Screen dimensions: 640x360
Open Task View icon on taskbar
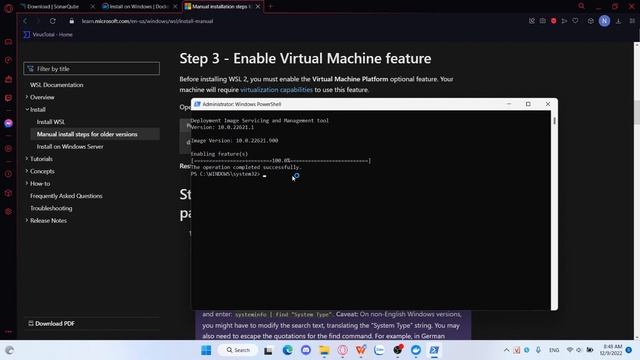(268, 351)
